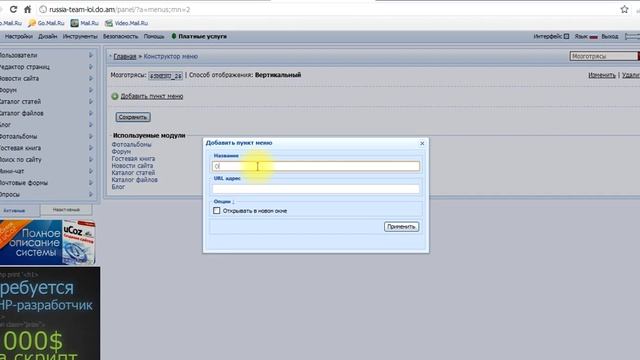Focus the Название text field
This screenshot has width=640, height=360.
coord(316,166)
